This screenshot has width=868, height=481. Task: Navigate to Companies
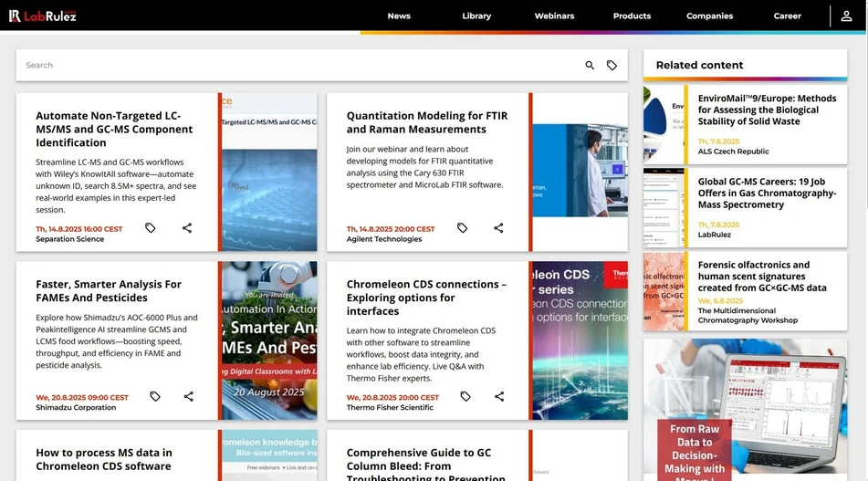[710, 16]
